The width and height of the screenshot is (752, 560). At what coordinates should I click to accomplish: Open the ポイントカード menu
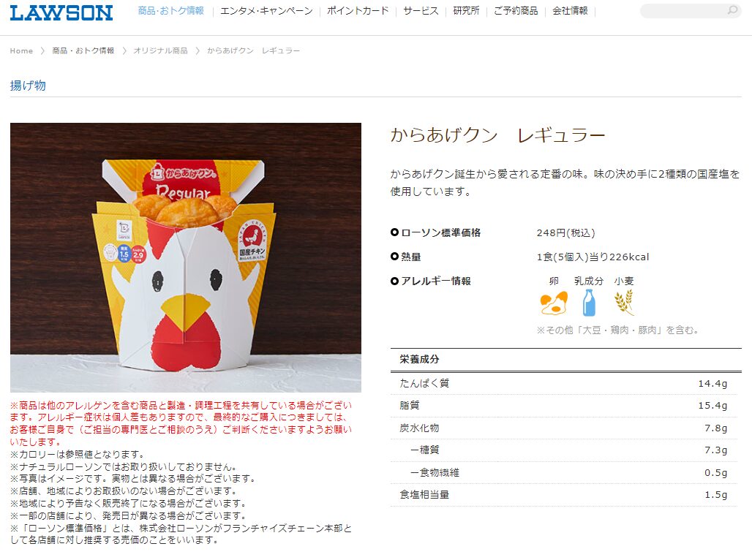[358, 10]
